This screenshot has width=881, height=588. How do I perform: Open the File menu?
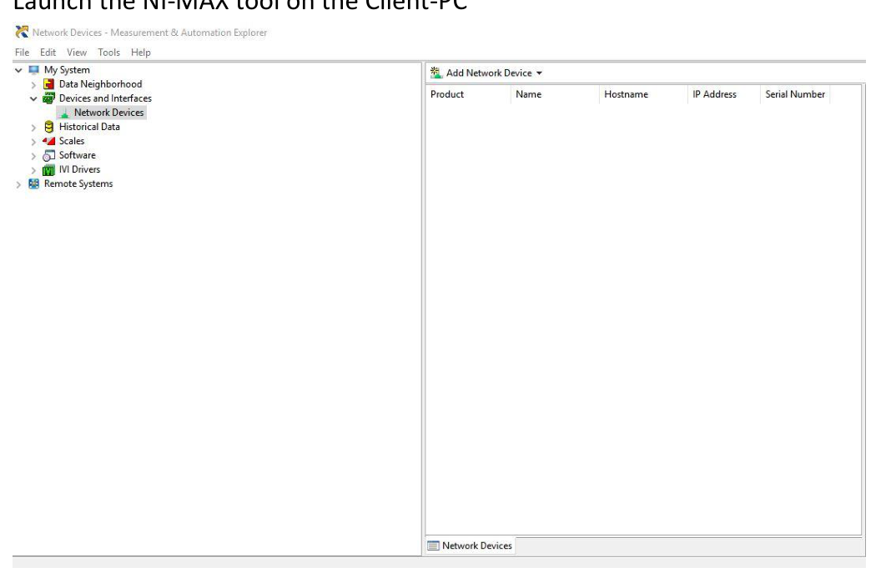(x=22, y=53)
